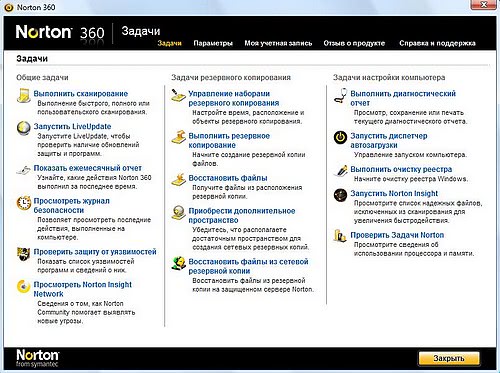Open Восстановить файлы из сетевой резервной копии

249,266
